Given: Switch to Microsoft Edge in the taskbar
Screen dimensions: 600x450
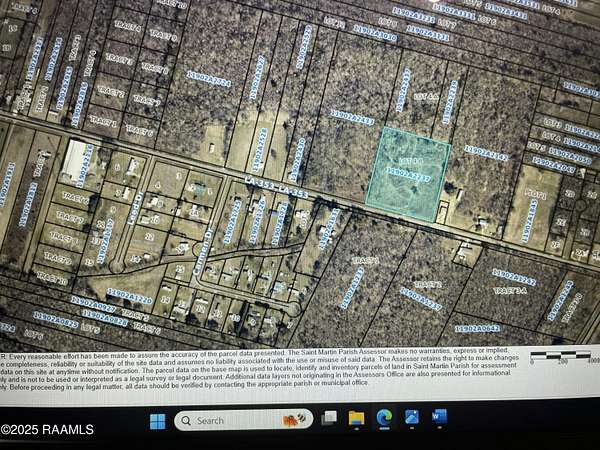Looking at the screenshot, I should pyautogui.click(x=384, y=418).
